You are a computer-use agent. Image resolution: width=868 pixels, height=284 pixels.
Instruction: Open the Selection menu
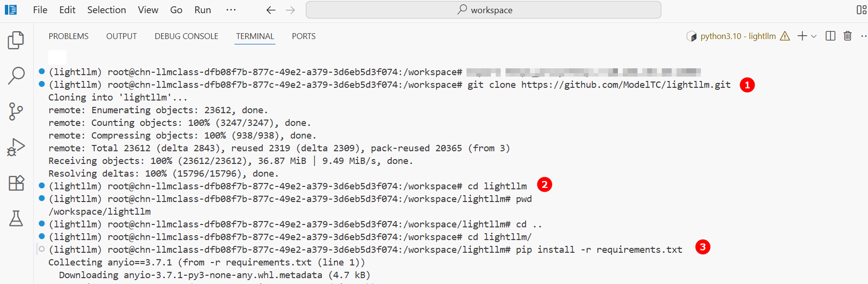pos(106,10)
